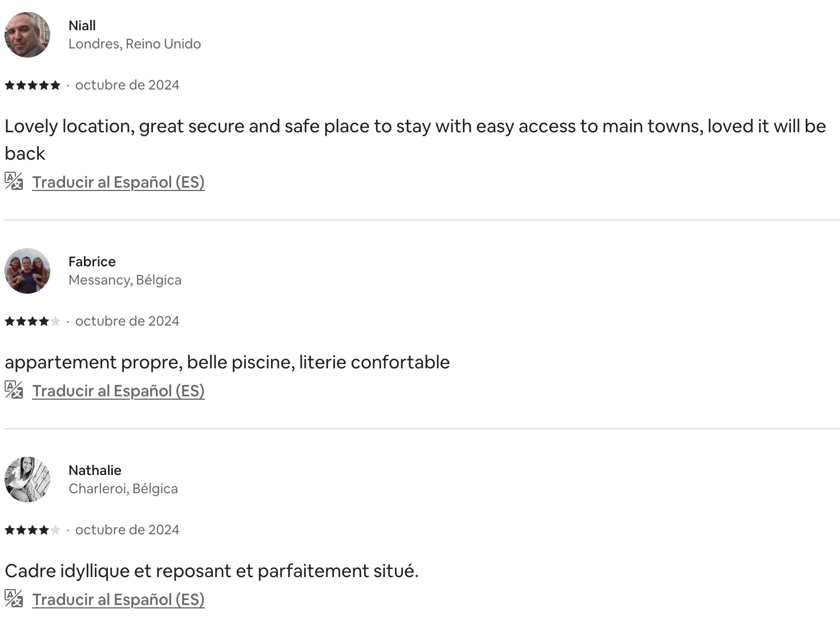
Task: Click the 'Messancy, Bélgica' location text
Action: (125, 280)
